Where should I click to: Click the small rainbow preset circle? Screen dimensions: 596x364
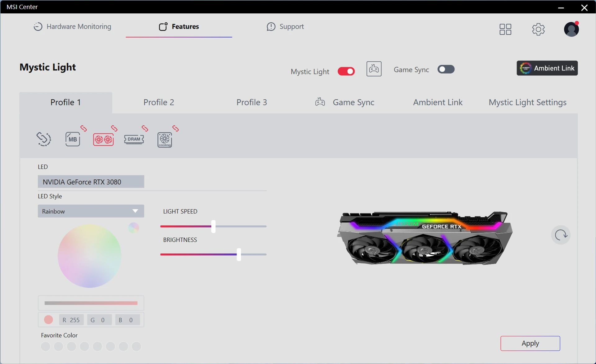pyautogui.click(x=133, y=228)
